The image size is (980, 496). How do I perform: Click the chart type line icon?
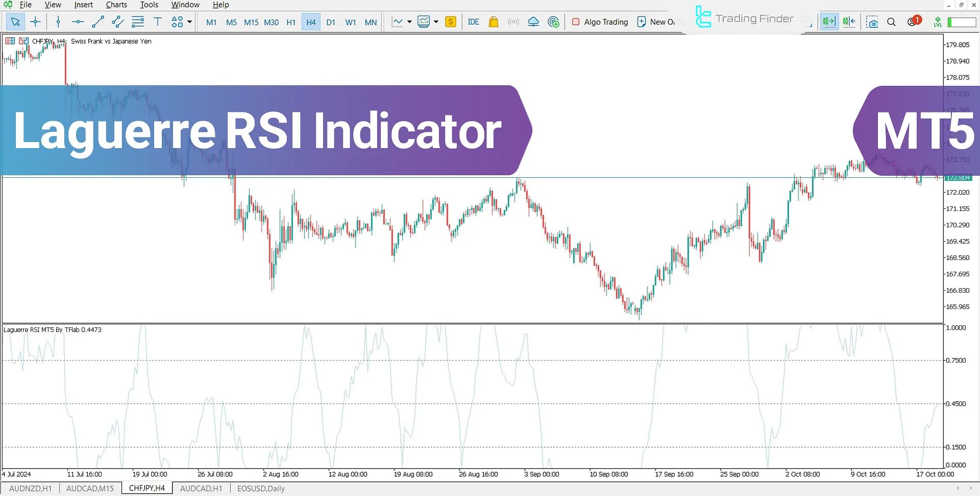pos(397,22)
